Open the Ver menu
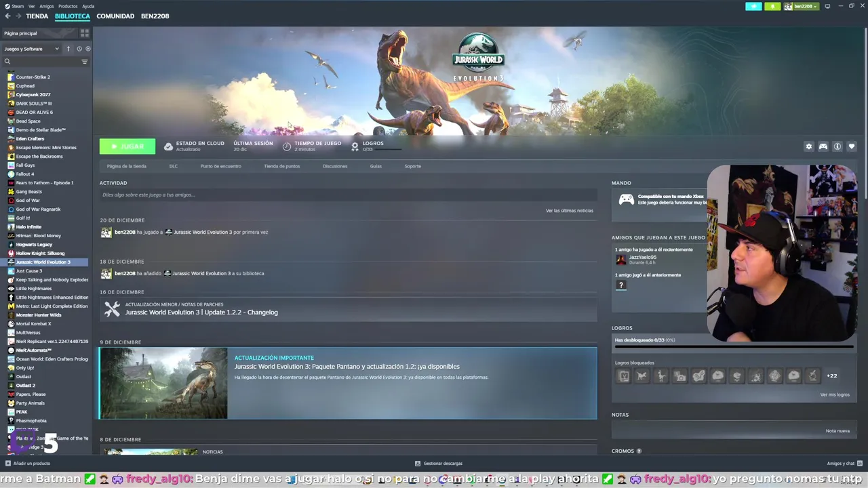 point(32,6)
